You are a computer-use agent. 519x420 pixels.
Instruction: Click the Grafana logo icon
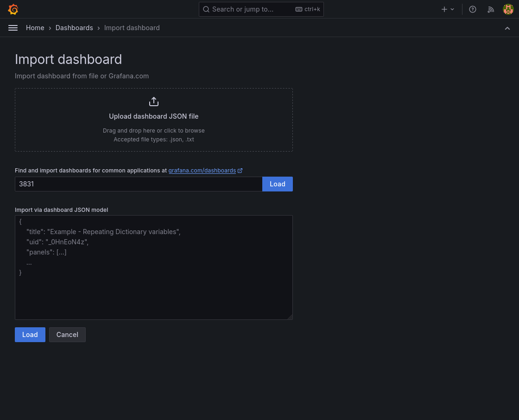pos(13,9)
